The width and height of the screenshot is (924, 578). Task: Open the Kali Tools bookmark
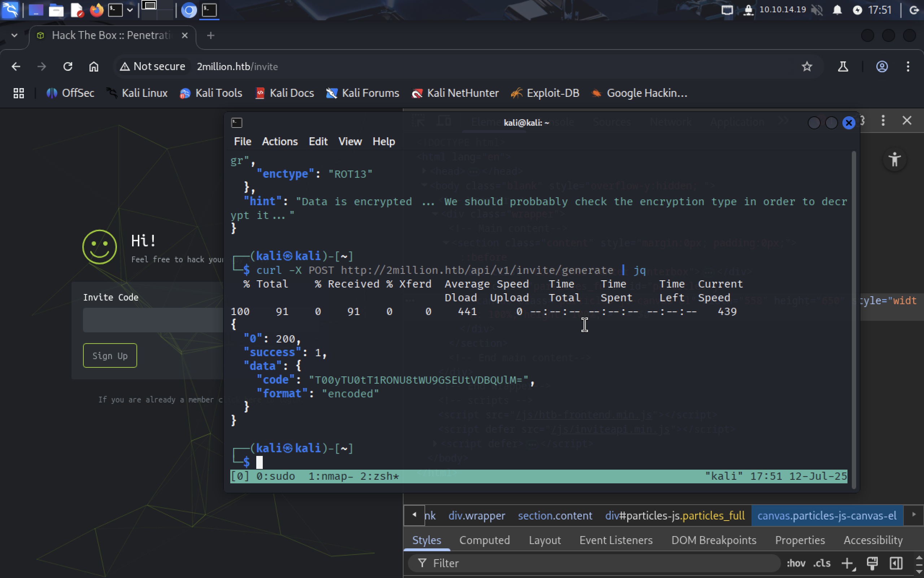[211, 93]
